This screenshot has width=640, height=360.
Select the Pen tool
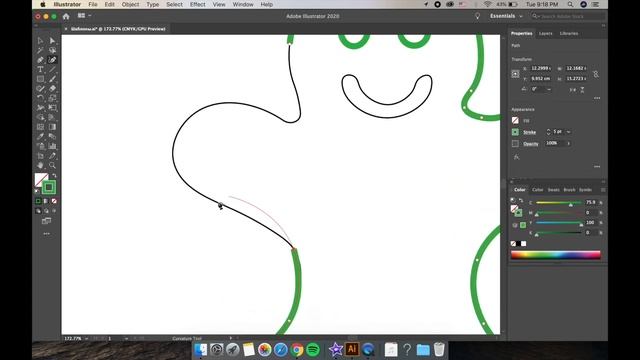click(40, 60)
